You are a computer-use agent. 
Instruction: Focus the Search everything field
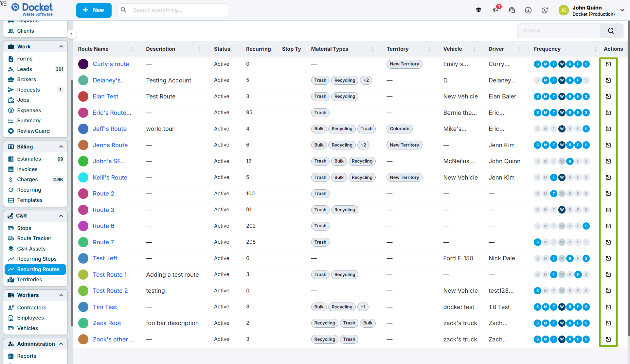pos(173,10)
